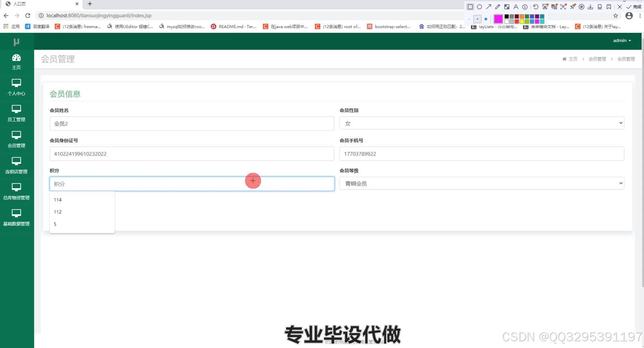
Task: Open the 应用 apps bookmark
Action: pos(12,26)
